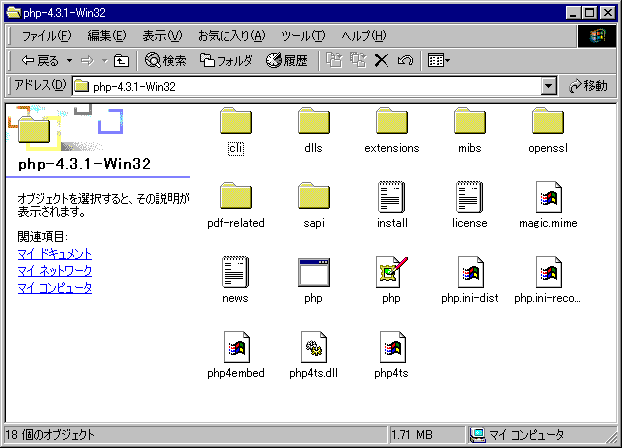Select the news text file icon
622x448 pixels.
pyautogui.click(x=235, y=272)
